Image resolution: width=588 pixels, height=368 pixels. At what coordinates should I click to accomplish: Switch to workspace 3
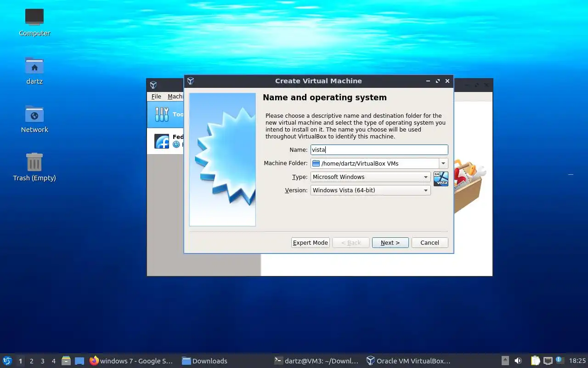coord(43,361)
